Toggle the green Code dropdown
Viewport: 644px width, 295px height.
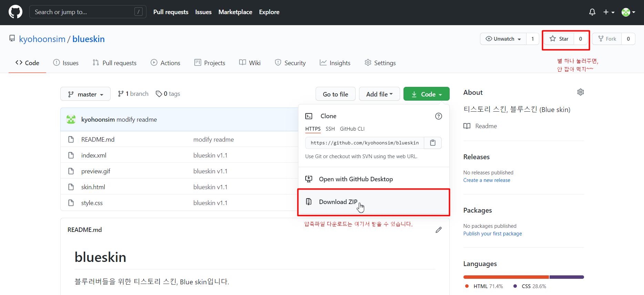pos(426,94)
